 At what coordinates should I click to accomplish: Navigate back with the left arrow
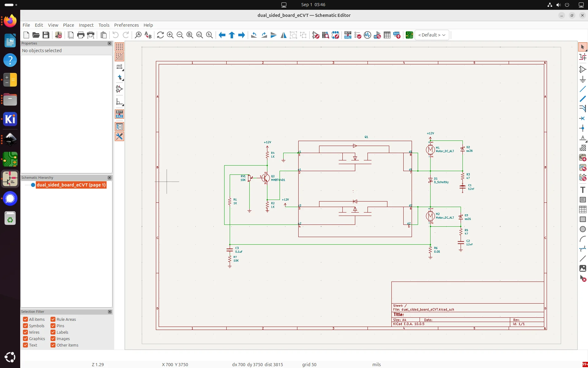[222, 35]
